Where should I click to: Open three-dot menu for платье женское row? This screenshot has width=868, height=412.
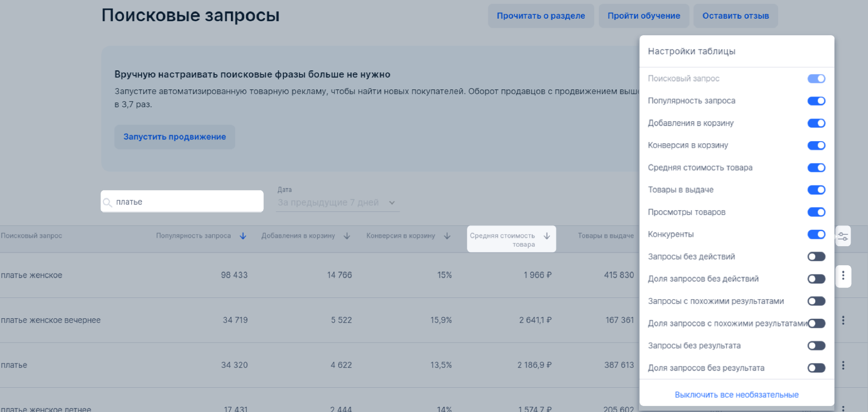pos(843,276)
